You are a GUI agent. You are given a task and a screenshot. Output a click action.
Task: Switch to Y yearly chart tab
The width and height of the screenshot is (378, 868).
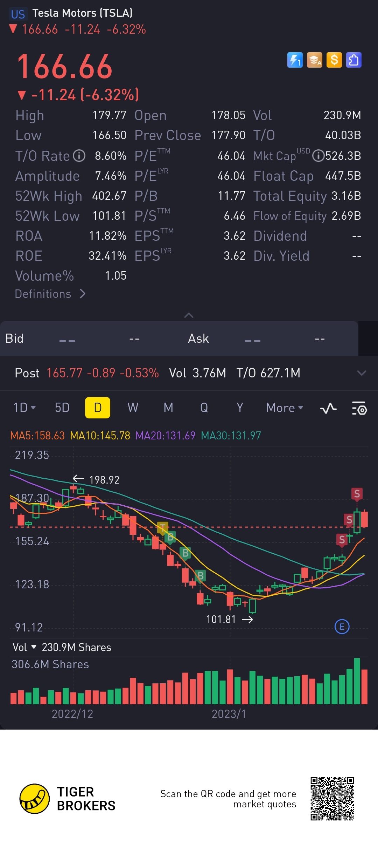pyautogui.click(x=240, y=408)
